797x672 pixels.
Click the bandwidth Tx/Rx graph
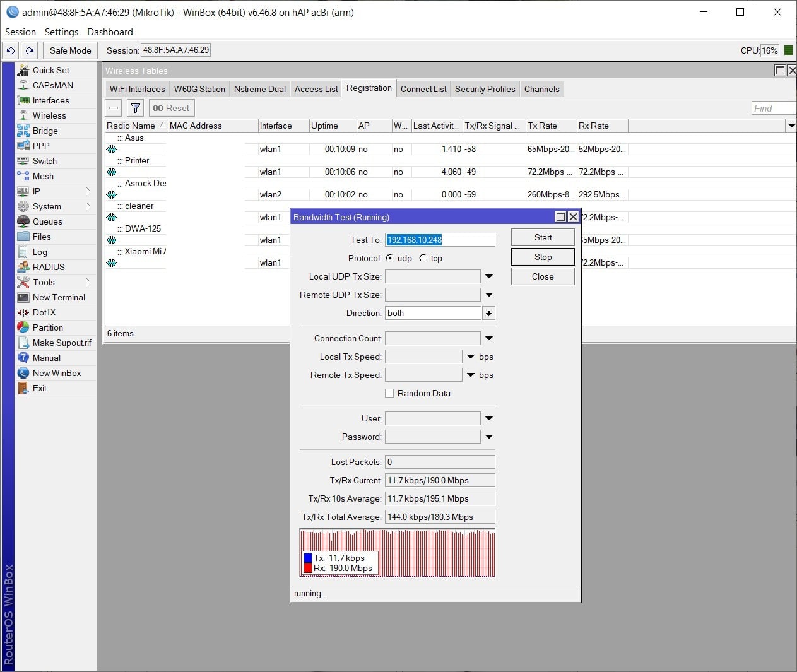pyautogui.click(x=398, y=553)
